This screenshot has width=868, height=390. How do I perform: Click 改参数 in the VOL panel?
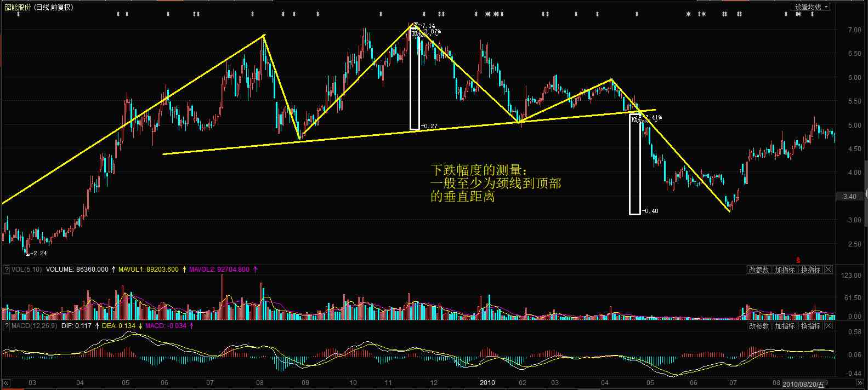(x=759, y=269)
